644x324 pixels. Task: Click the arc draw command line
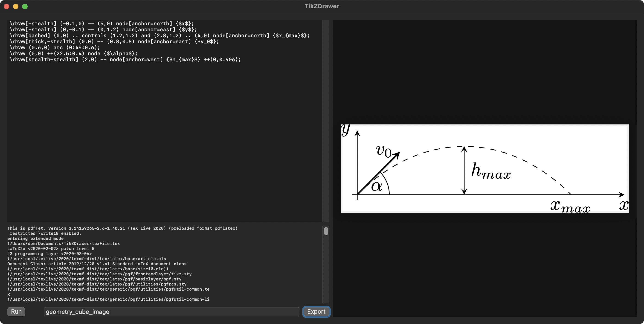[55, 47]
